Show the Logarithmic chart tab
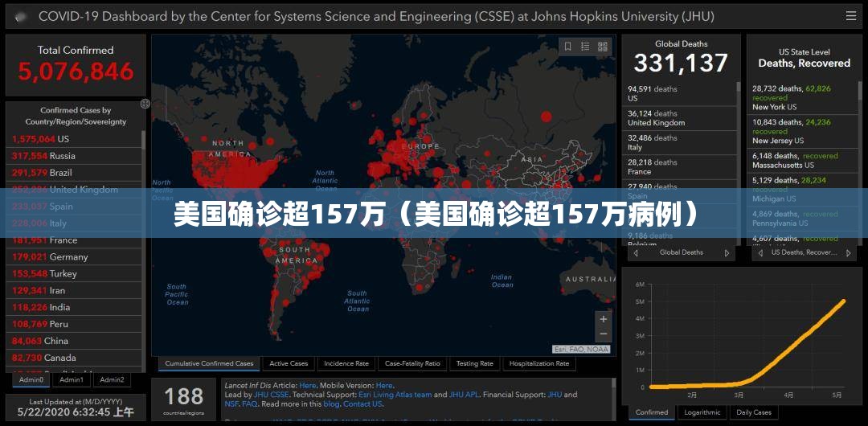The width and height of the screenshot is (868, 426). pos(702,412)
